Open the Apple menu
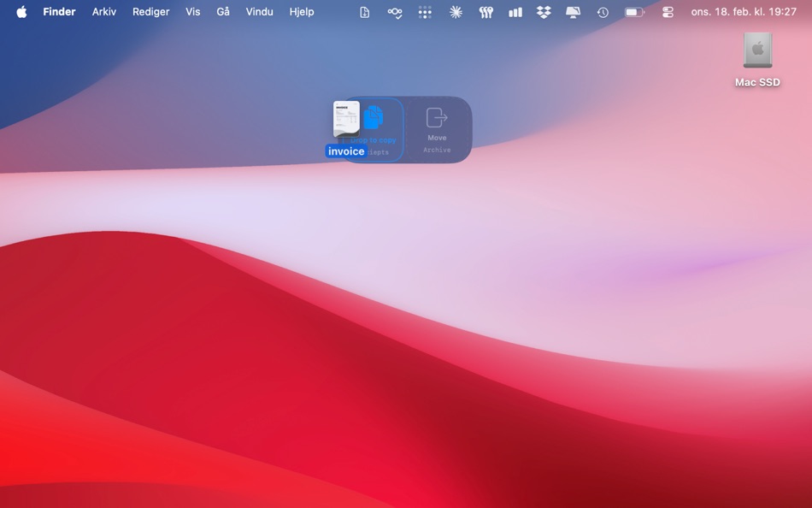 coord(21,12)
